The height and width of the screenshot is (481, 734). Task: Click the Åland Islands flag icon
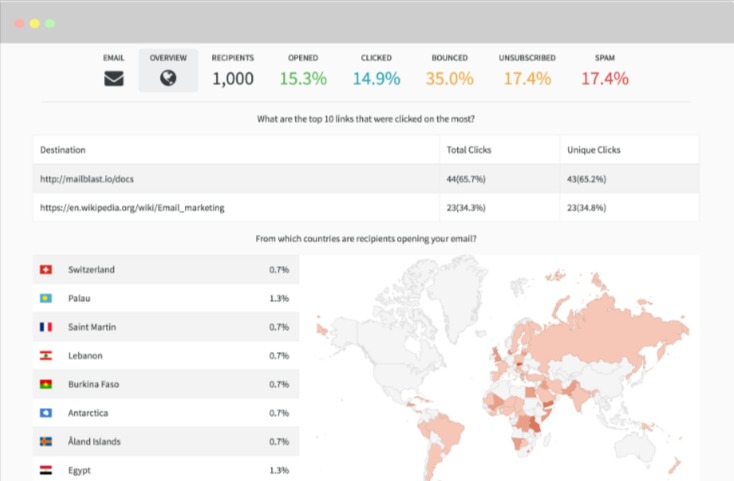tap(46, 441)
